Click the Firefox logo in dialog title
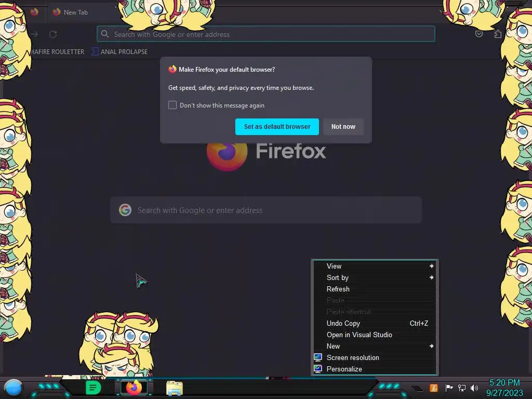Image resolution: width=532 pixels, height=399 pixels. 172,69
